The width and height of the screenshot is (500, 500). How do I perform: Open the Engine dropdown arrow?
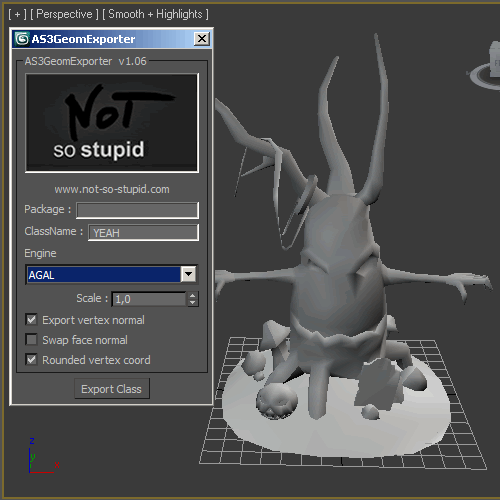pos(188,274)
